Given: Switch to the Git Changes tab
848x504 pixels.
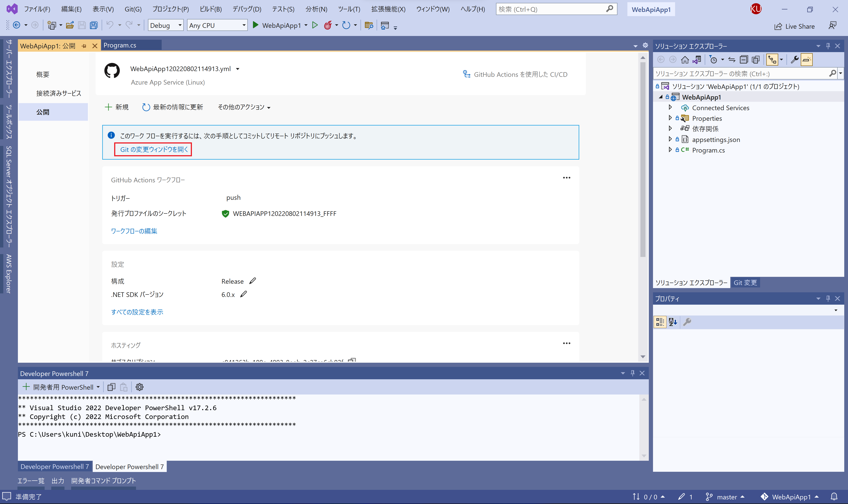Looking at the screenshot, I should tap(745, 282).
